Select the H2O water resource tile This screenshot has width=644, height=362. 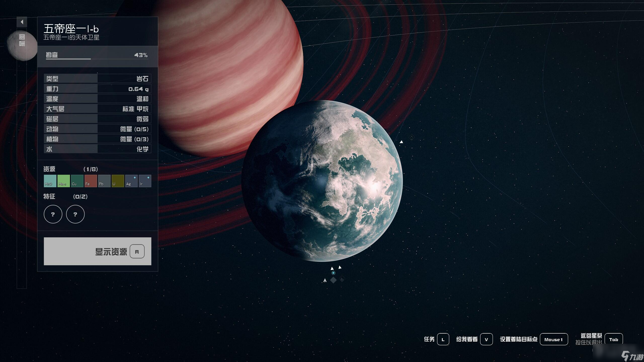50,181
